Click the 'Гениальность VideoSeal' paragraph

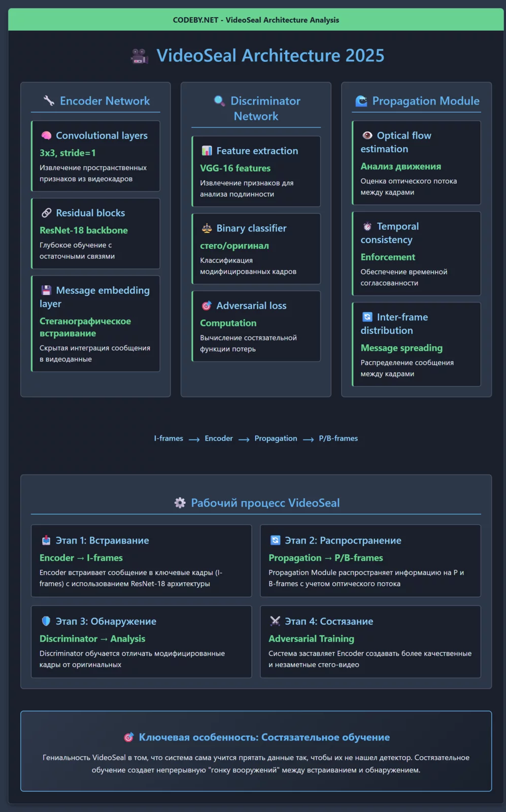click(256, 764)
